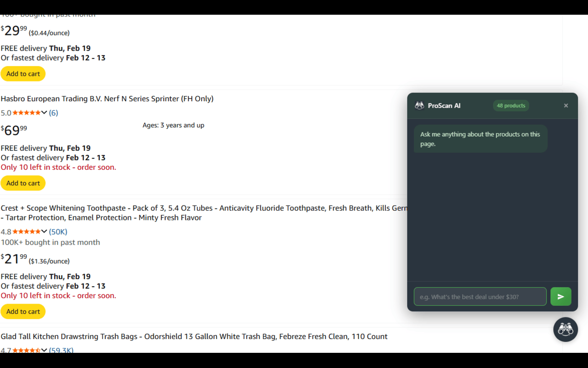Viewport: 588px width, 368px height.
Task: Add Nerf N Series Sprinter to cart
Action: tap(23, 183)
